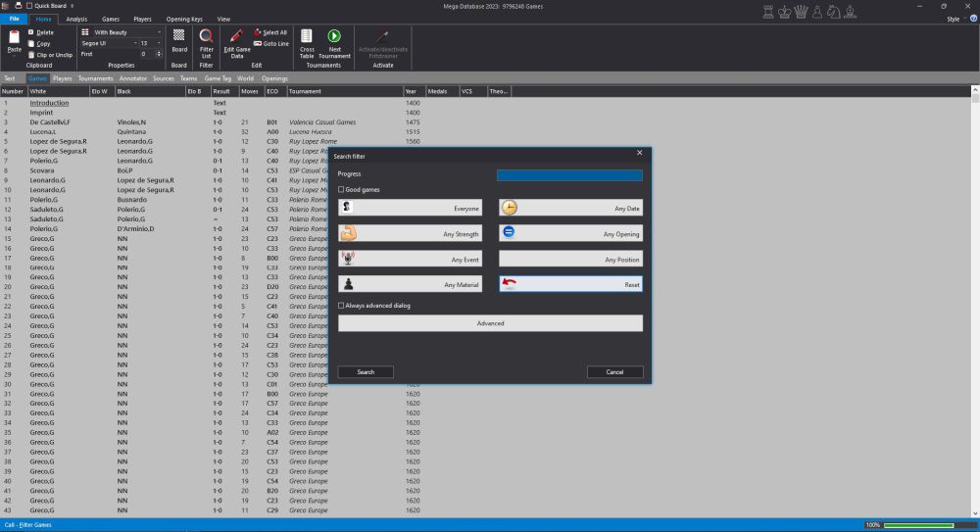Click the Year column header

(x=411, y=91)
